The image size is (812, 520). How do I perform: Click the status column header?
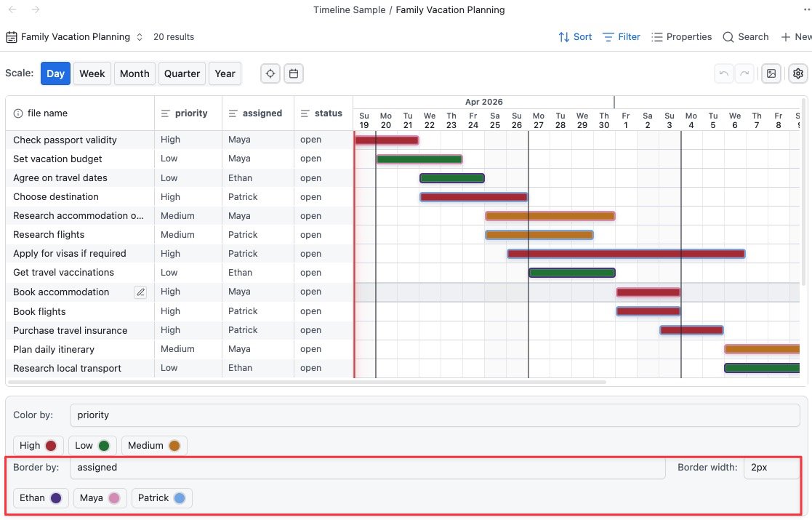click(323, 113)
